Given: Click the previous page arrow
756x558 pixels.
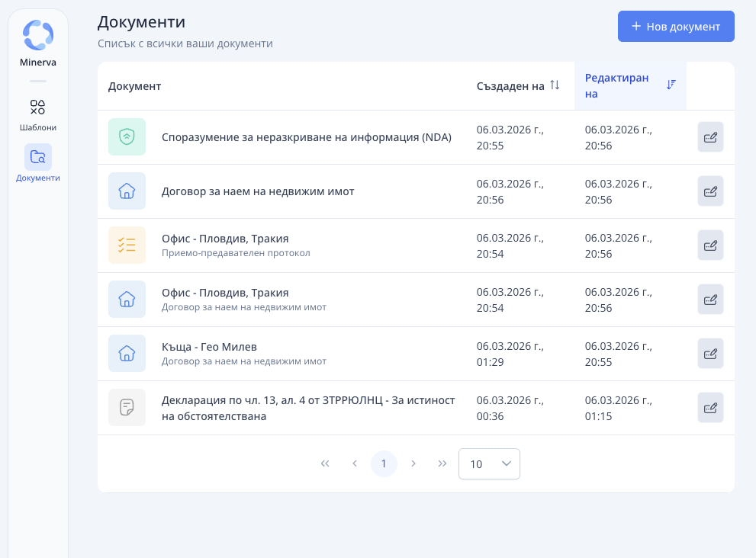Looking at the screenshot, I should point(355,463).
